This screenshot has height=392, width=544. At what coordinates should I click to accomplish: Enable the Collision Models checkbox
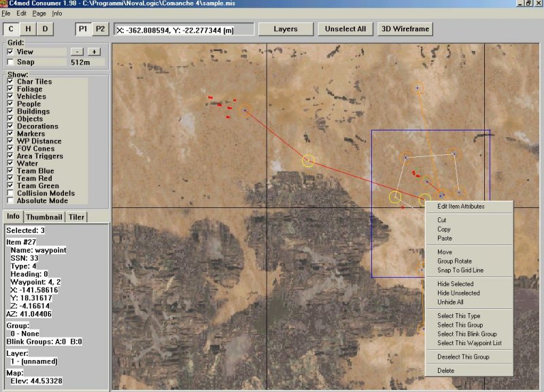coord(10,194)
